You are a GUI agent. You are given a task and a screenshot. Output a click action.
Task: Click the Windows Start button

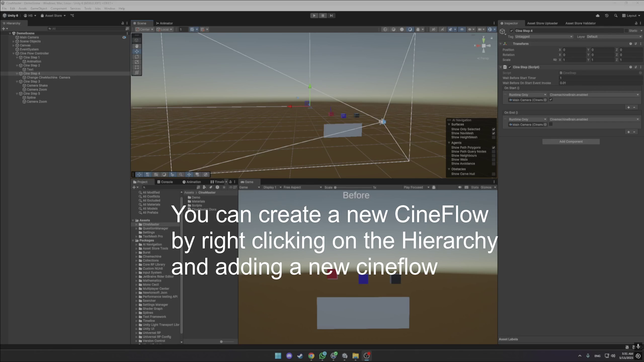click(x=278, y=356)
